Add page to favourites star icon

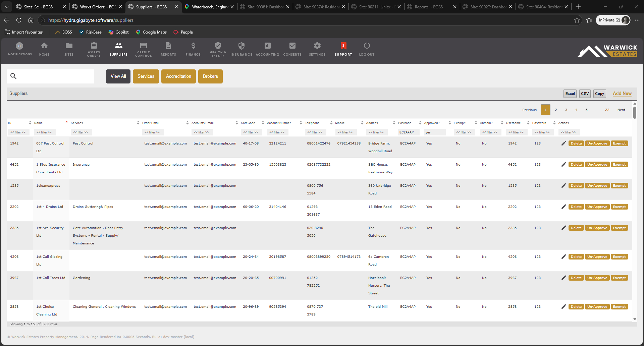tap(577, 20)
